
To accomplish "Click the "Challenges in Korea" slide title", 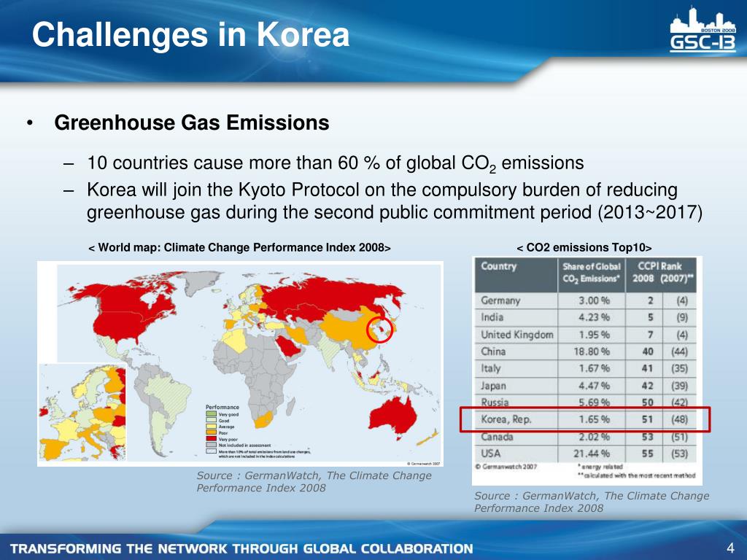I will tap(190, 35).
